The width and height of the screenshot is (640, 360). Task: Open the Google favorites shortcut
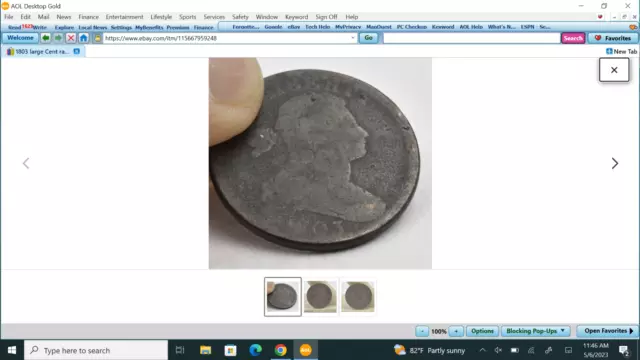tap(273, 27)
